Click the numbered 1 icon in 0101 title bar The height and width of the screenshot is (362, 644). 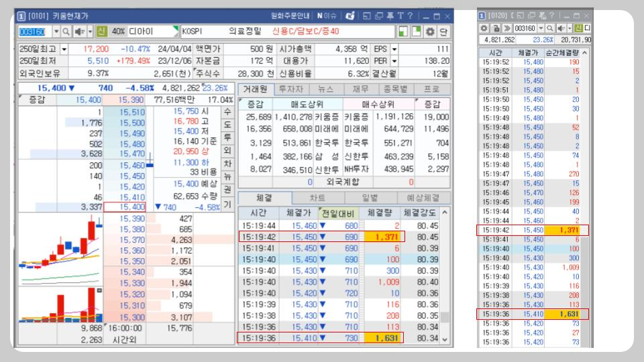tap(21, 16)
